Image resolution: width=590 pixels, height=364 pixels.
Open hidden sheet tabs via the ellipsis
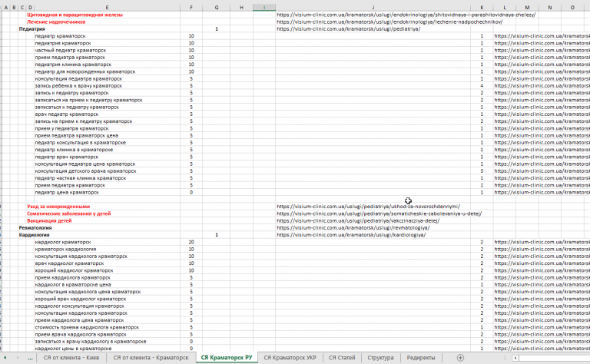[30, 358]
